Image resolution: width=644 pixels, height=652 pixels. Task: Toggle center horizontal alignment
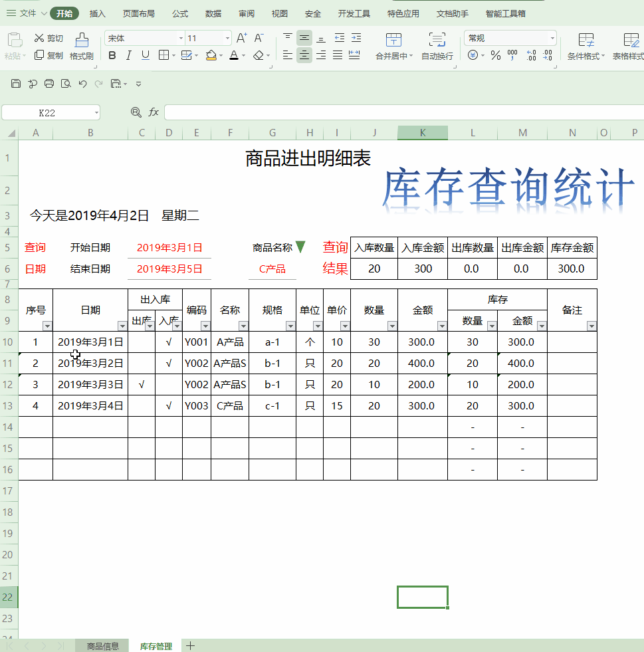tap(304, 55)
